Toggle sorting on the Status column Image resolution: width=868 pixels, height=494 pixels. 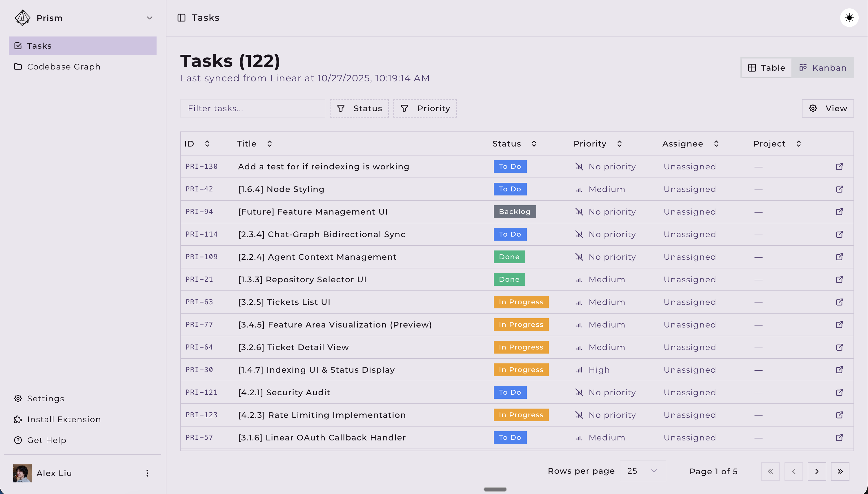pyautogui.click(x=534, y=144)
